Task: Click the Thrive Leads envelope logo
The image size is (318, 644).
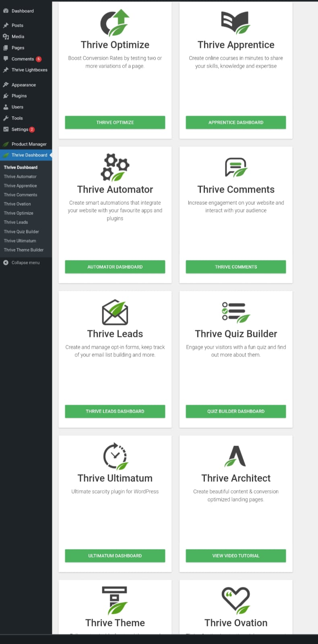Action: [115, 312]
